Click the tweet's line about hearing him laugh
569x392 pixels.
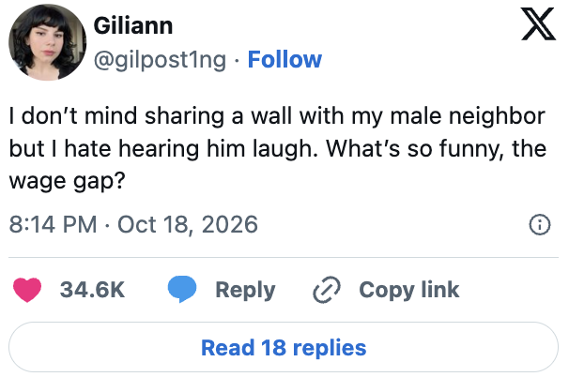coord(278,149)
